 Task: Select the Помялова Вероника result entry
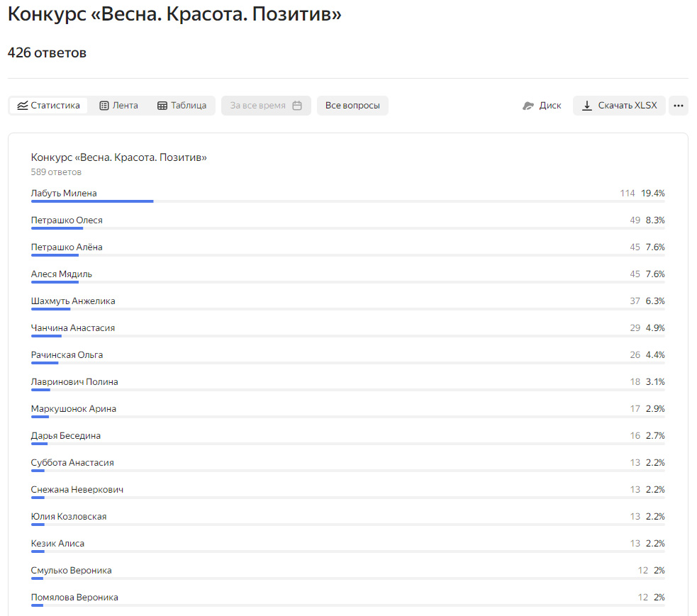[x=74, y=598]
